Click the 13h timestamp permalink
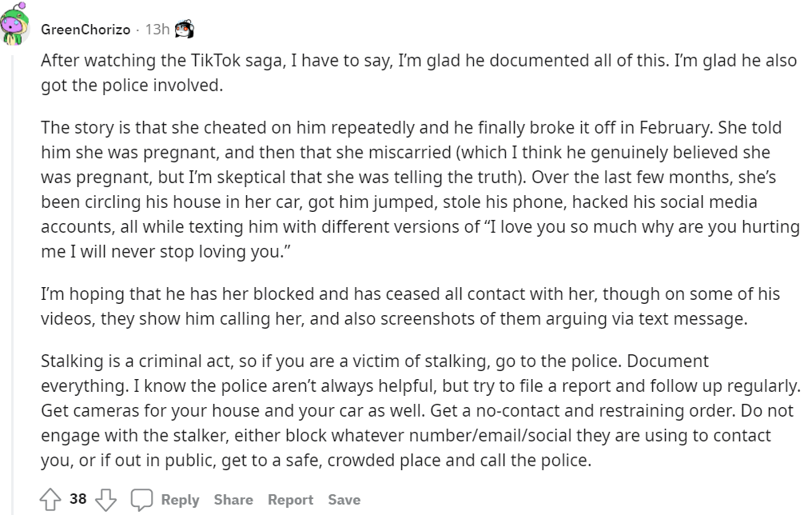Image resolution: width=812 pixels, height=515 pixels. 157,29
